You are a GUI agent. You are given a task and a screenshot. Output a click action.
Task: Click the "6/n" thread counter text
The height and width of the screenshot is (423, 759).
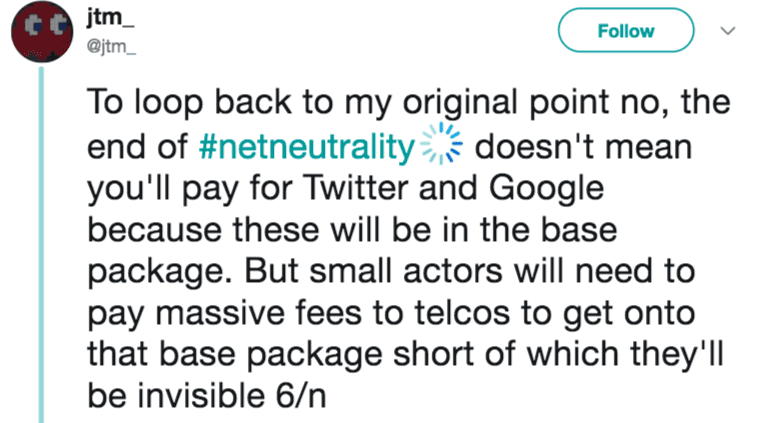point(301,396)
